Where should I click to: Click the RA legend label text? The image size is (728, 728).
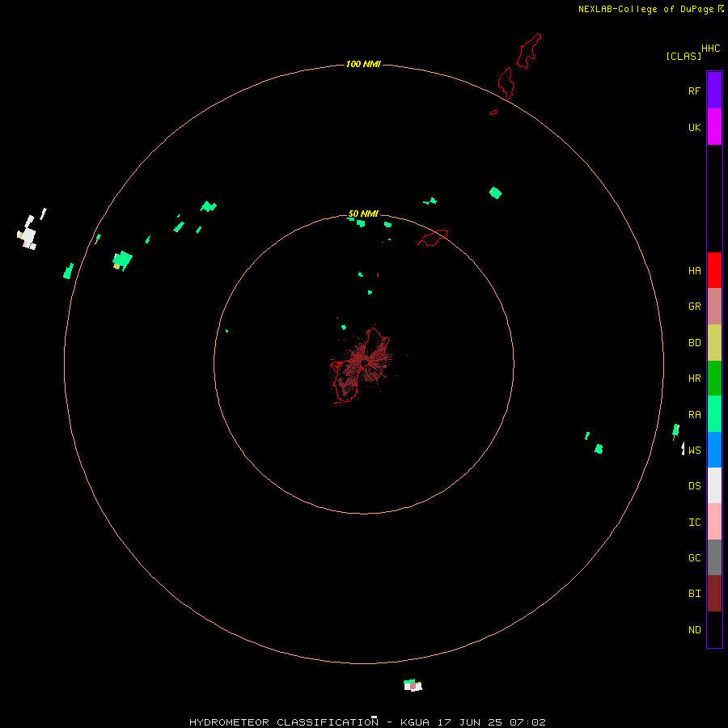tap(695, 415)
